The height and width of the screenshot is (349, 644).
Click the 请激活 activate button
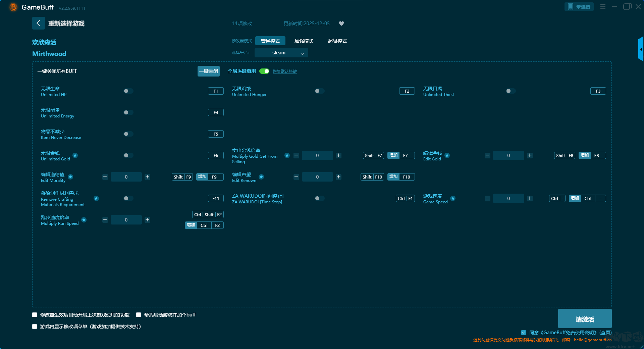click(585, 319)
